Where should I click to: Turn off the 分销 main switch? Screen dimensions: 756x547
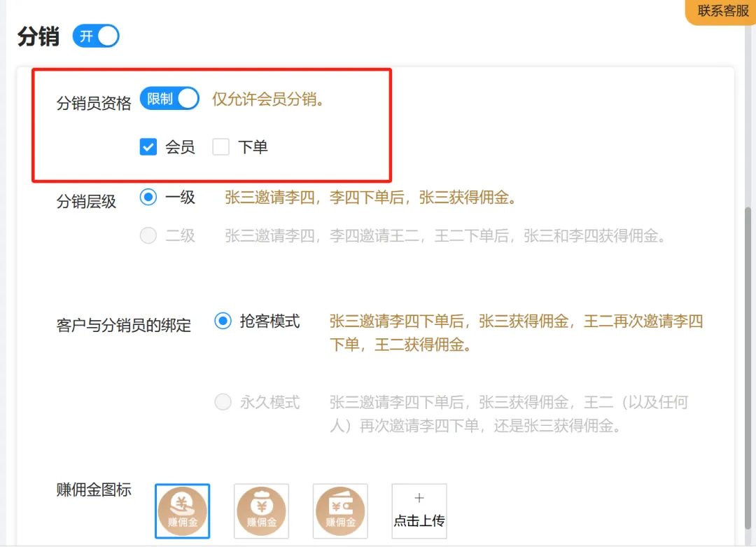[x=96, y=36]
